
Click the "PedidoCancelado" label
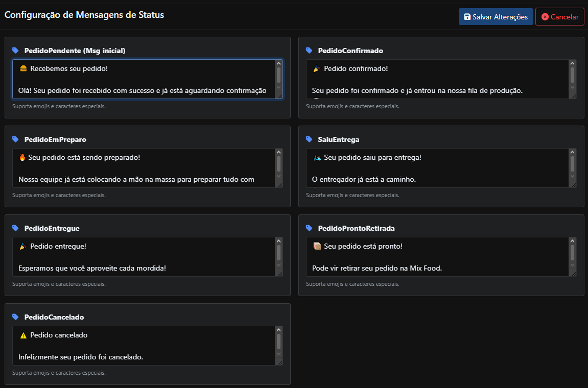point(54,317)
